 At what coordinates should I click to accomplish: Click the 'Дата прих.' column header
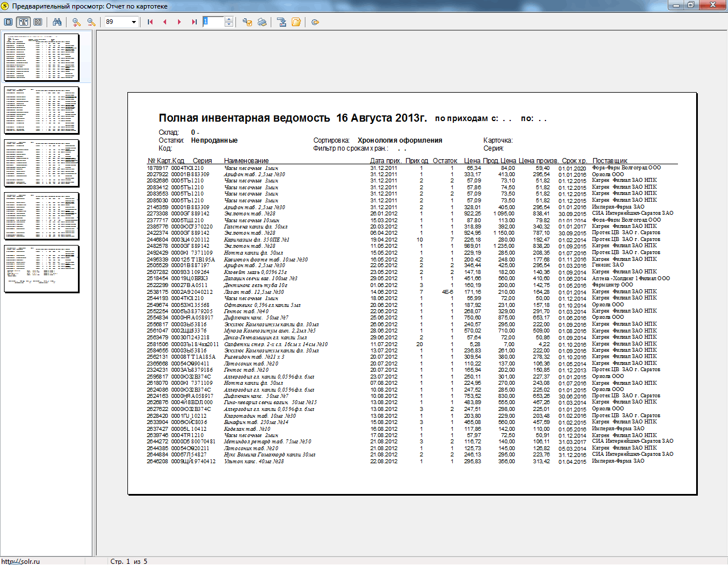point(386,161)
